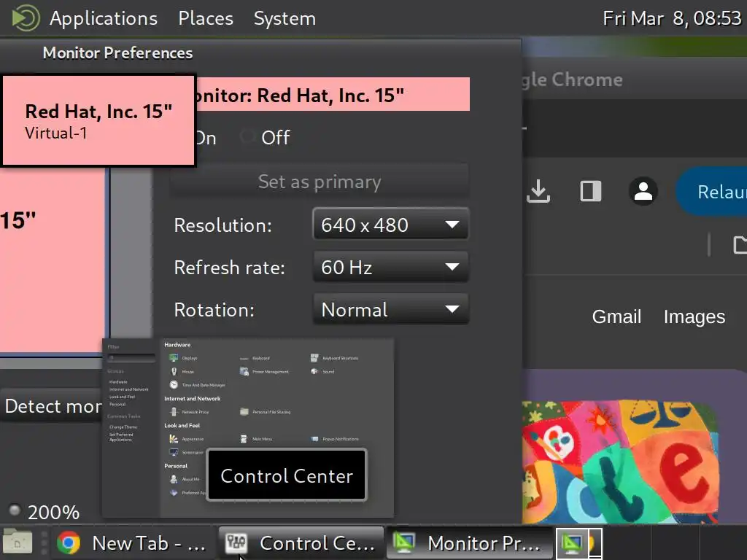
Task: Open the Resolution dropdown showing 640 x 480
Action: [x=390, y=225]
